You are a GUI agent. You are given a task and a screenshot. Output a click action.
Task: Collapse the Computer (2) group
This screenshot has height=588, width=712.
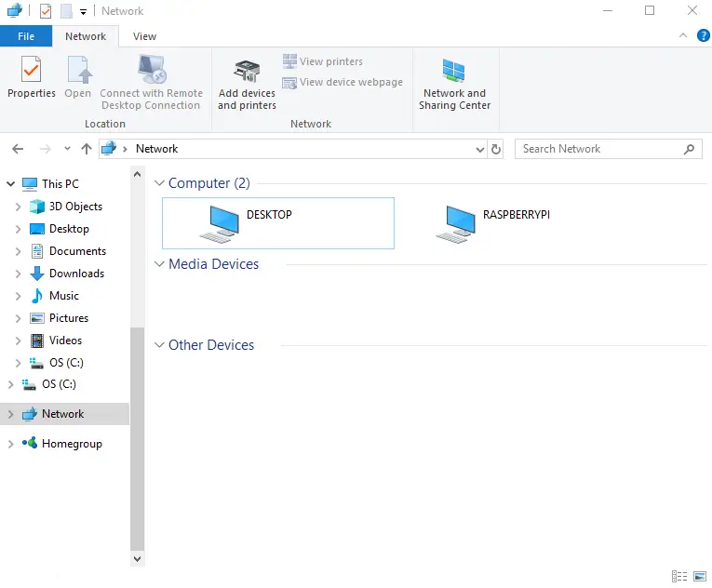coord(159,183)
